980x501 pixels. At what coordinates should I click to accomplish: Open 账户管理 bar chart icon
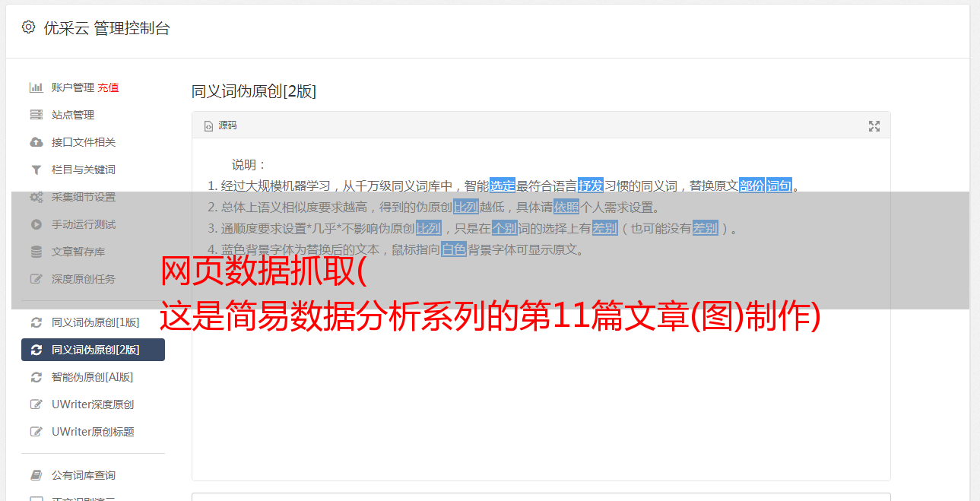[x=36, y=87]
